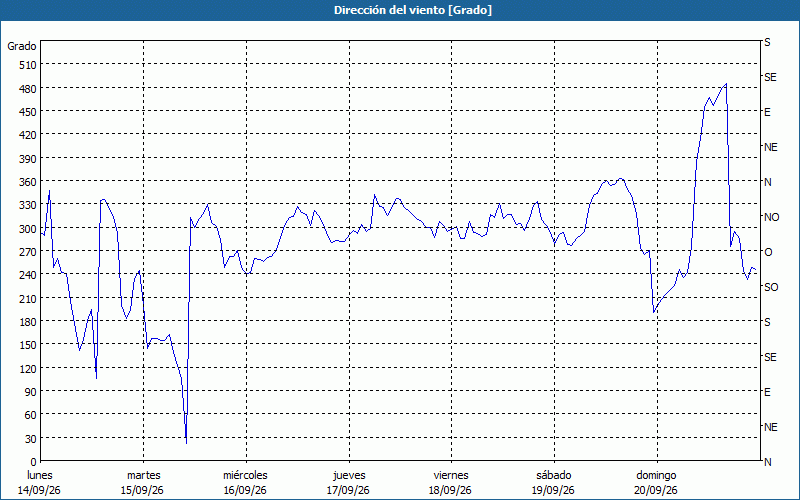Click the 360 value on left axis

pos(29,182)
